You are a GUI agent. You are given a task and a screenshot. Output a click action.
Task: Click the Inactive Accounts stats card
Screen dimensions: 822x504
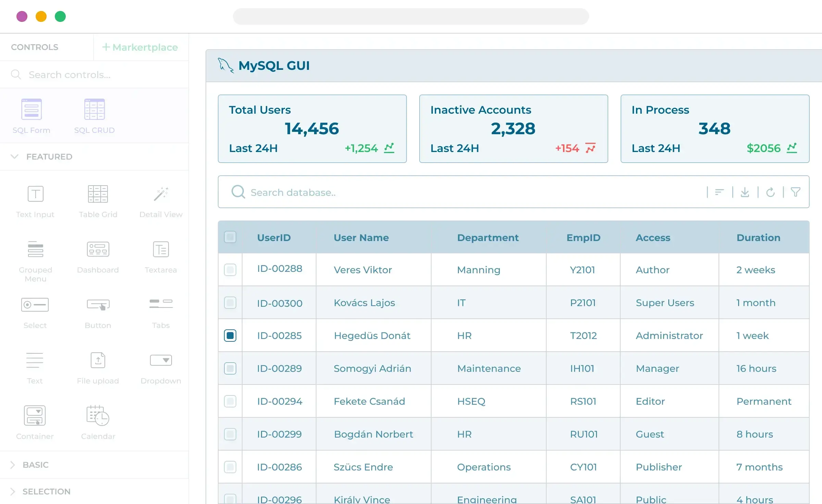click(513, 129)
